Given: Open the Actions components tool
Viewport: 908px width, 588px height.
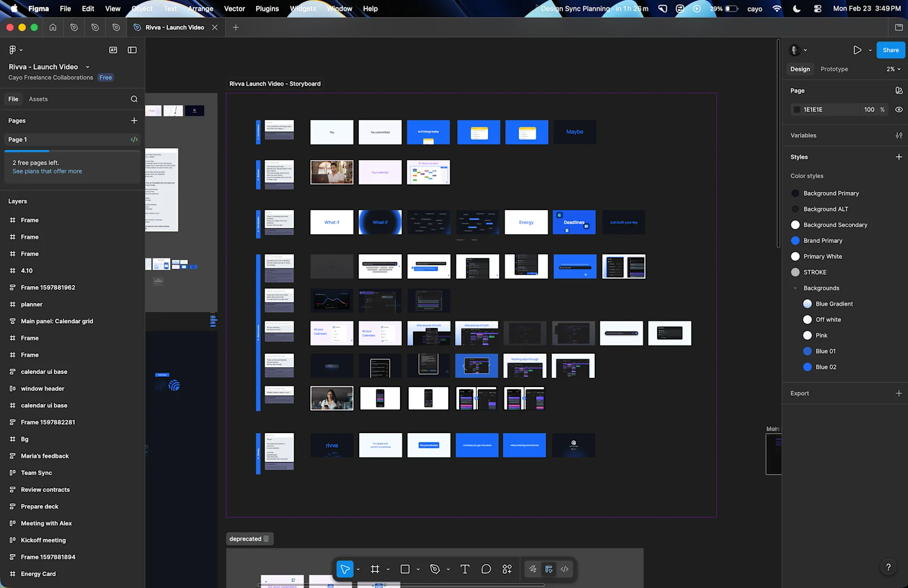Looking at the screenshot, I should point(507,569).
